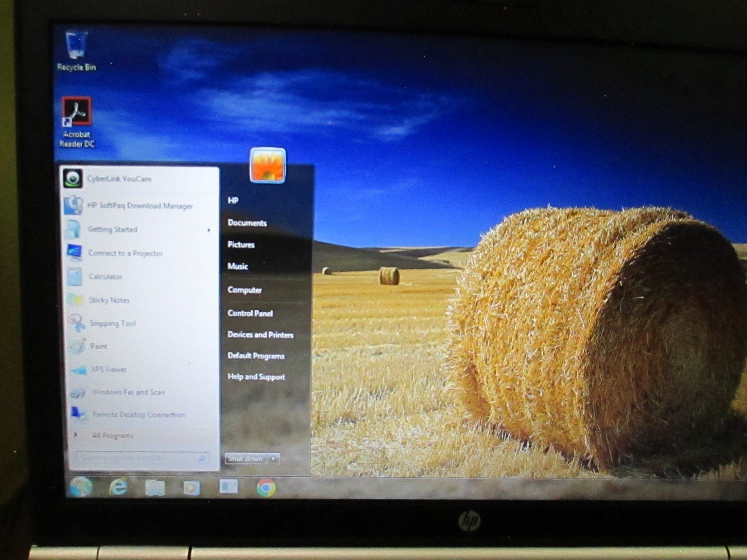
Task: Open Music from the Start menu
Action: coord(238,266)
